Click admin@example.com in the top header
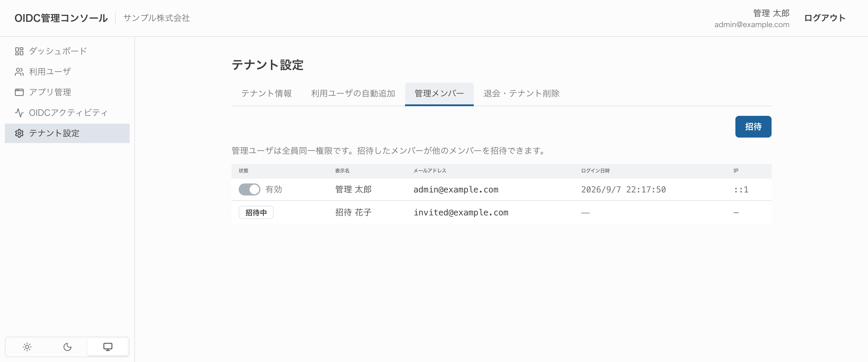 pyautogui.click(x=752, y=25)
